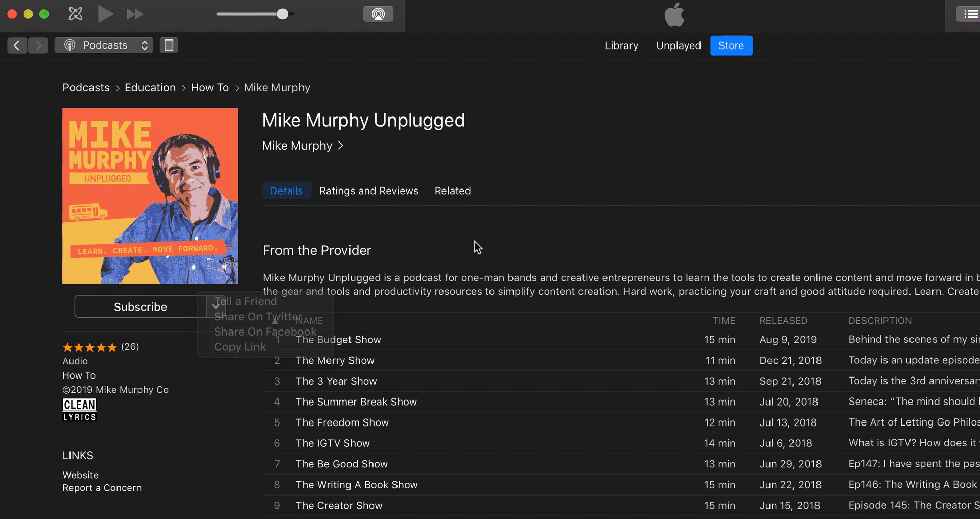Image resolution: width=980 pixels, height=519 pixels.
Task: Open the Up Next list icon
Action: [x=970, y=14]
